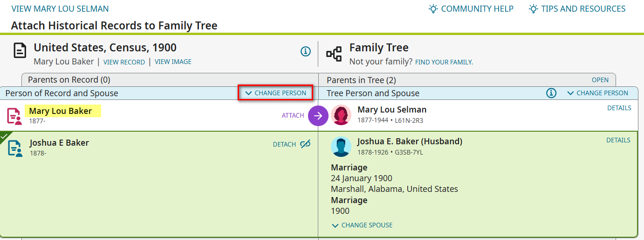Click the census record info icon
644x240 pixels.
(305, 51)
